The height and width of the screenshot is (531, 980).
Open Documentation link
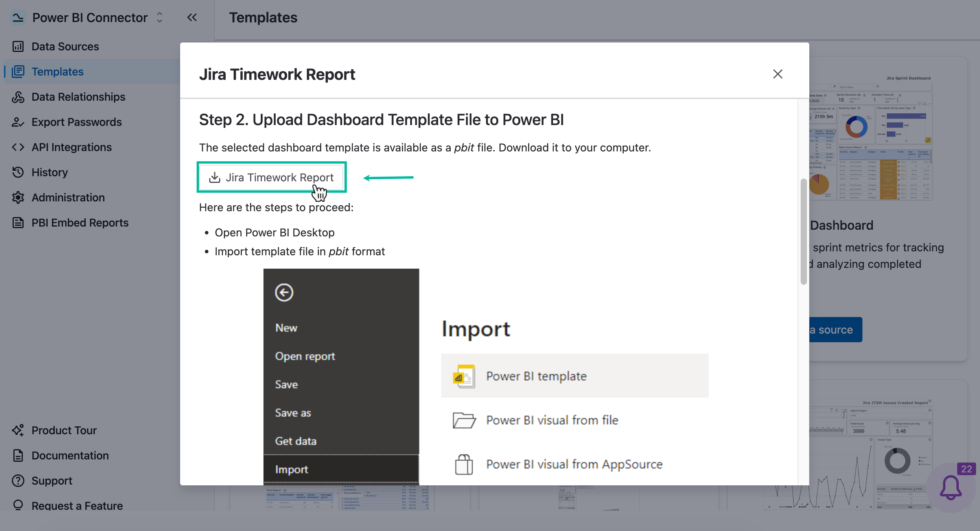(x=70, y=455)
